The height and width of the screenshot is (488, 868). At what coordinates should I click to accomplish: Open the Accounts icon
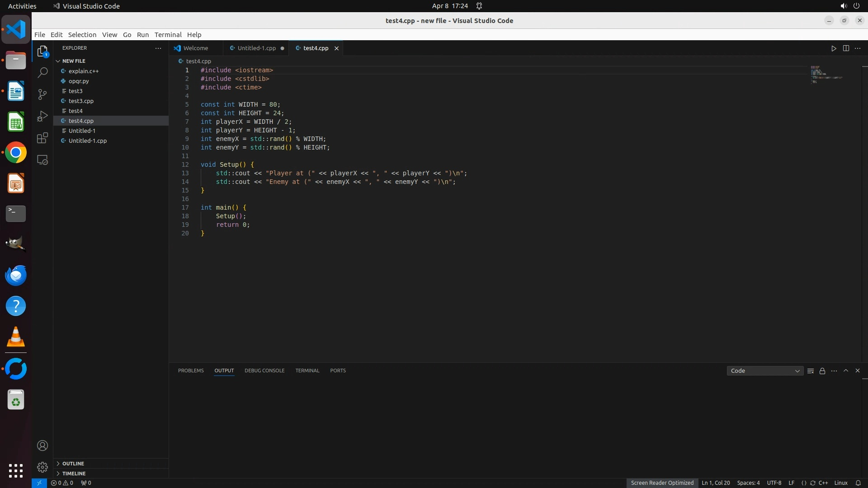[42, 446]
